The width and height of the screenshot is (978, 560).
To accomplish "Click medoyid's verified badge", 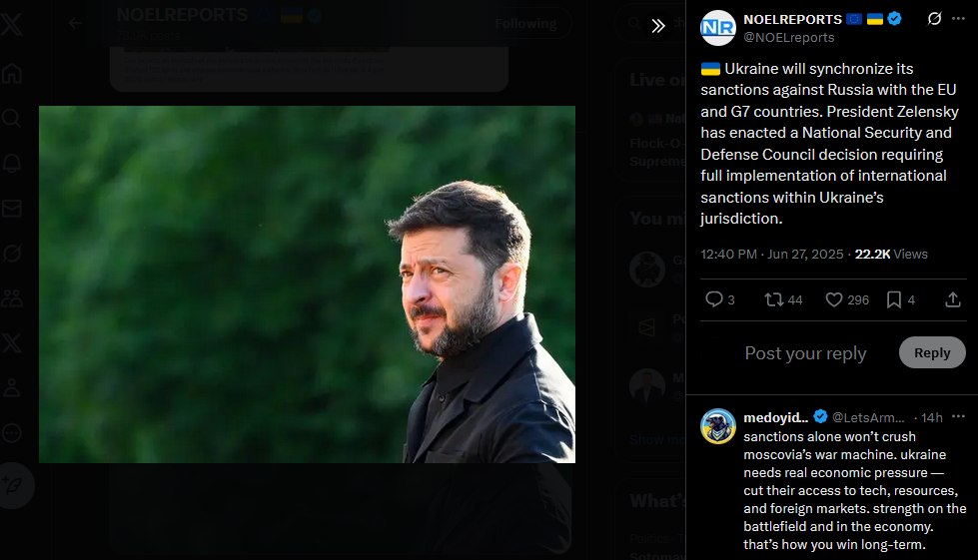I will coord(820,416).
